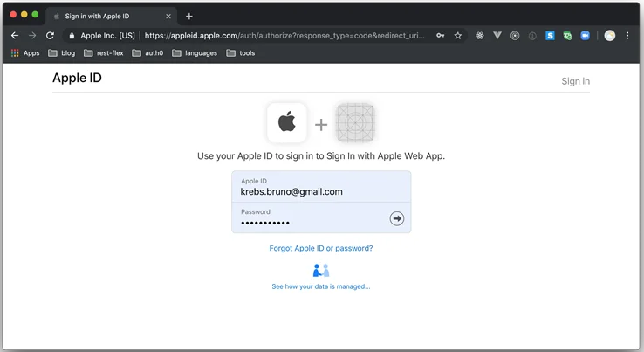This screenshot has width=644, height=352.
Task: Click Forgot Apple ID or password link
Action: click(321, 248)
